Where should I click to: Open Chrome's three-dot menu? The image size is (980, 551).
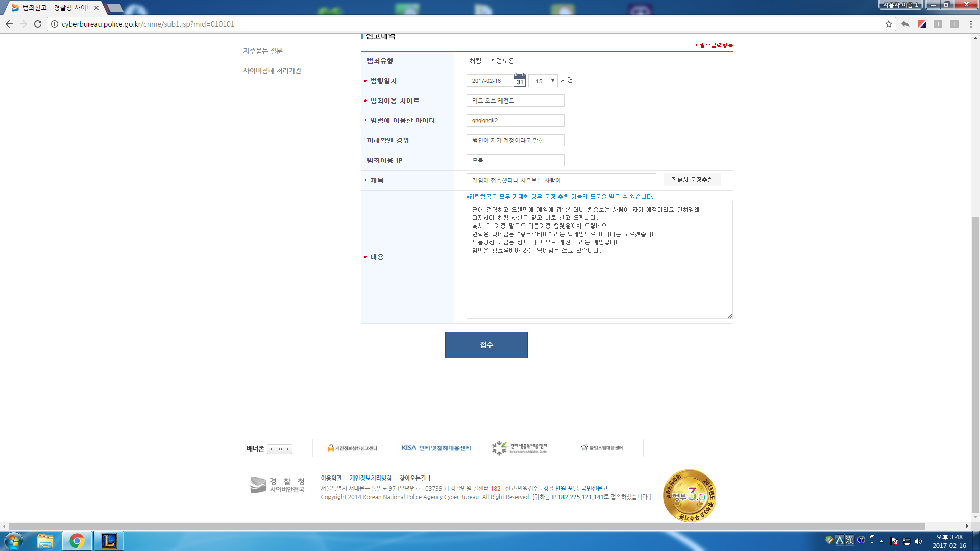click(971, 24)
